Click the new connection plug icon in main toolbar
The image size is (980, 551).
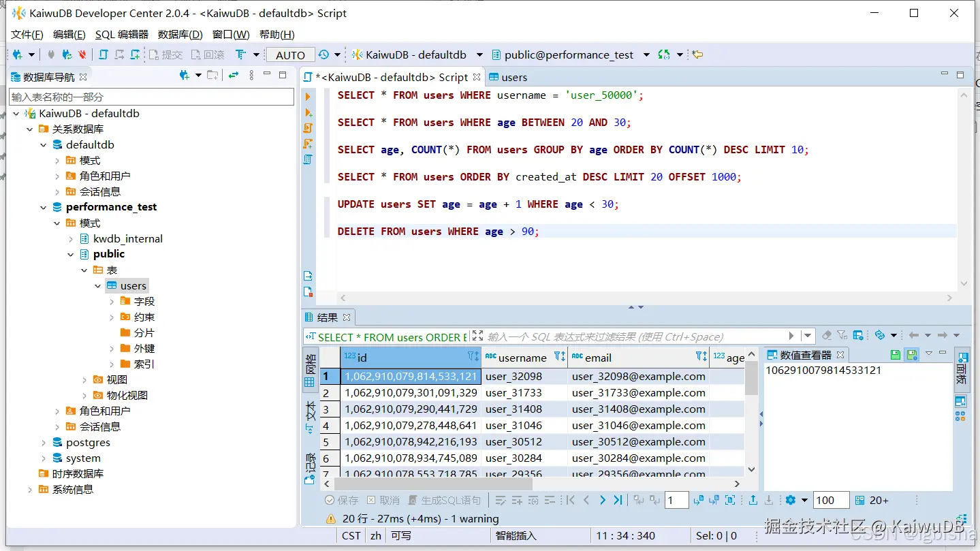click(x=17, y=54)
